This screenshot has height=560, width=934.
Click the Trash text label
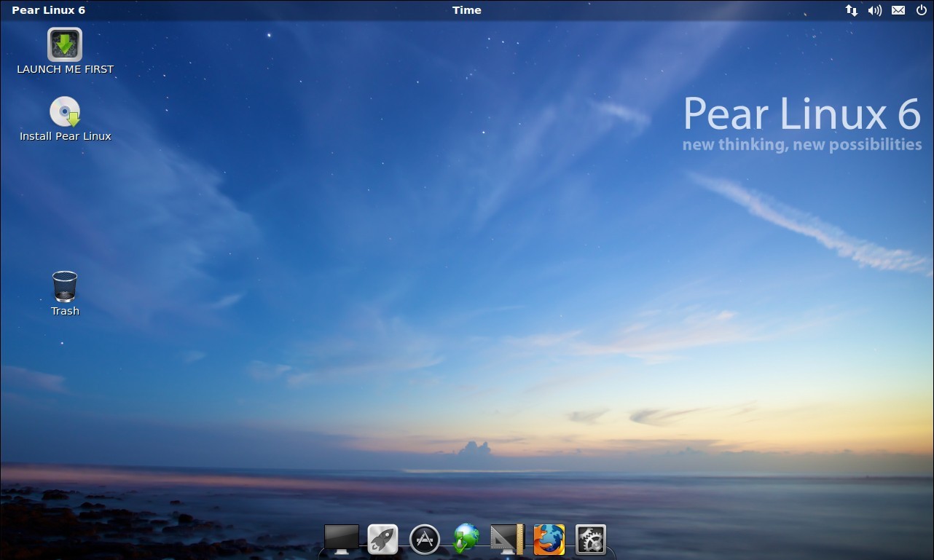click(x=65, y=311)
